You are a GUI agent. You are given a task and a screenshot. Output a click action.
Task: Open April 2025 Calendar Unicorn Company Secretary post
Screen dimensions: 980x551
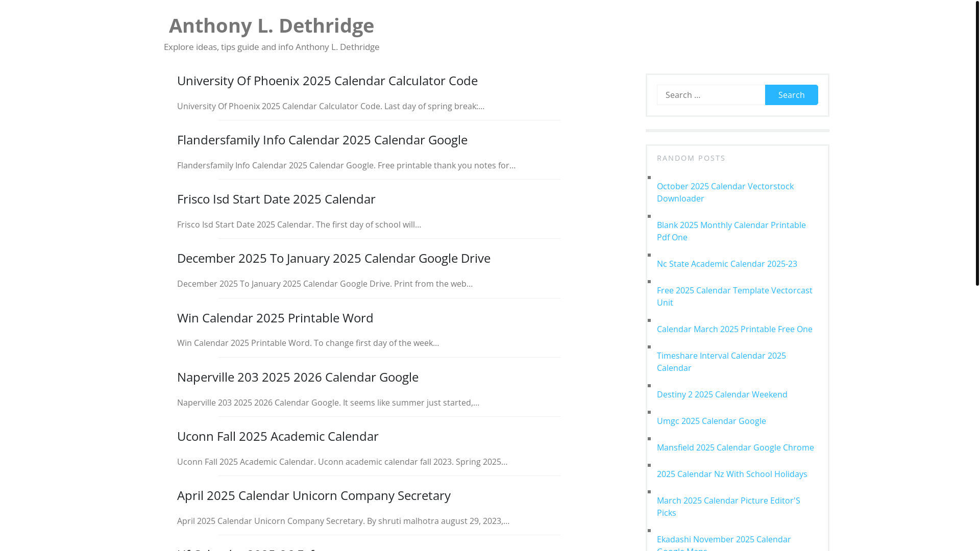[313, 495]
